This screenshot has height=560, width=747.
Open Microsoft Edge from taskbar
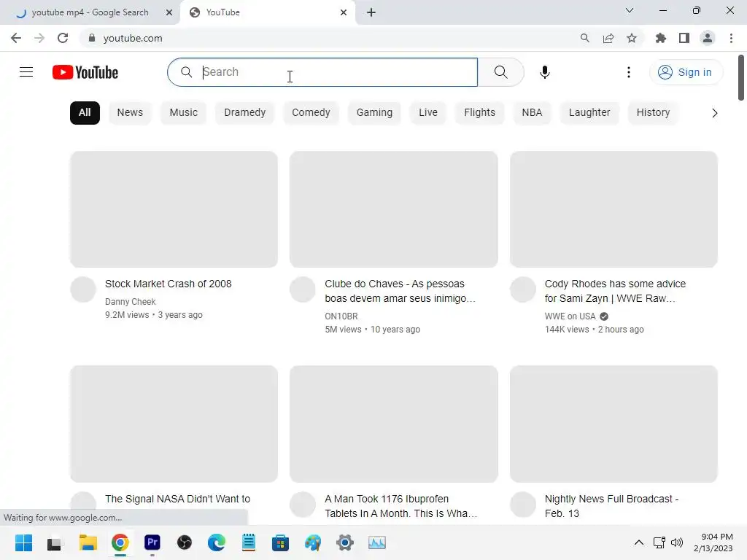(x=217, y=542)
